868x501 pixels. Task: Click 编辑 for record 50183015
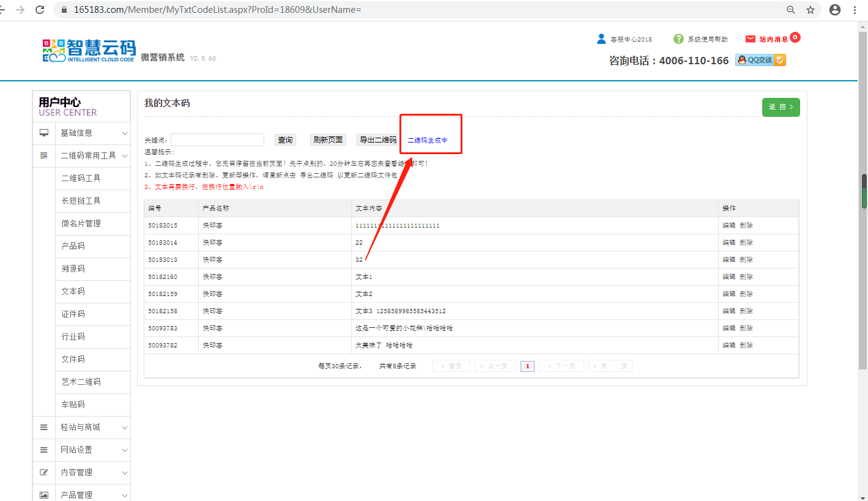[729, 226]
